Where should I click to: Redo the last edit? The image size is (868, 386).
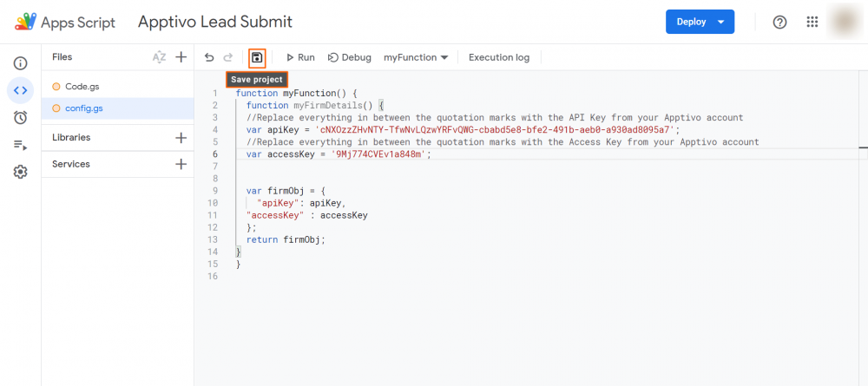(x=228, y=57)
